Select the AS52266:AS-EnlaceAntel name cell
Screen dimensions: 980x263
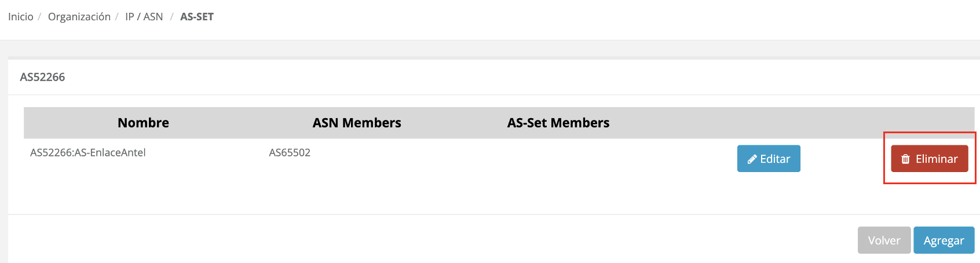[88, 153]
